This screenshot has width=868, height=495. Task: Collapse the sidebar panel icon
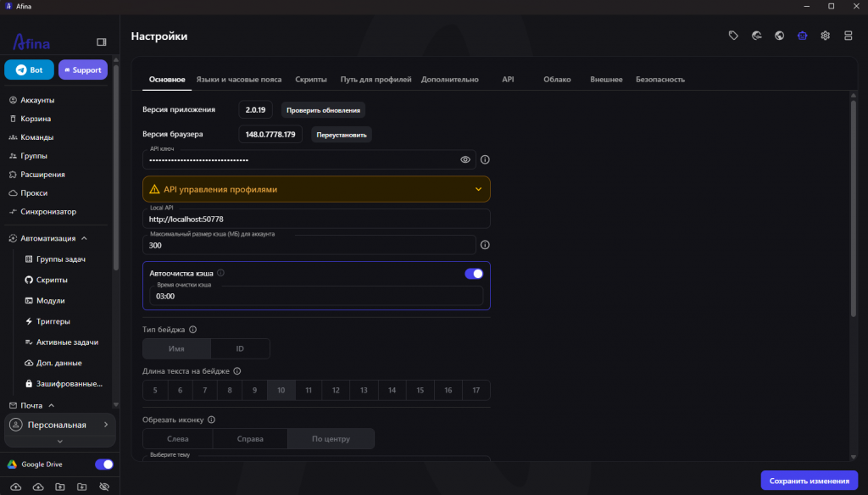tap(102, 42)
